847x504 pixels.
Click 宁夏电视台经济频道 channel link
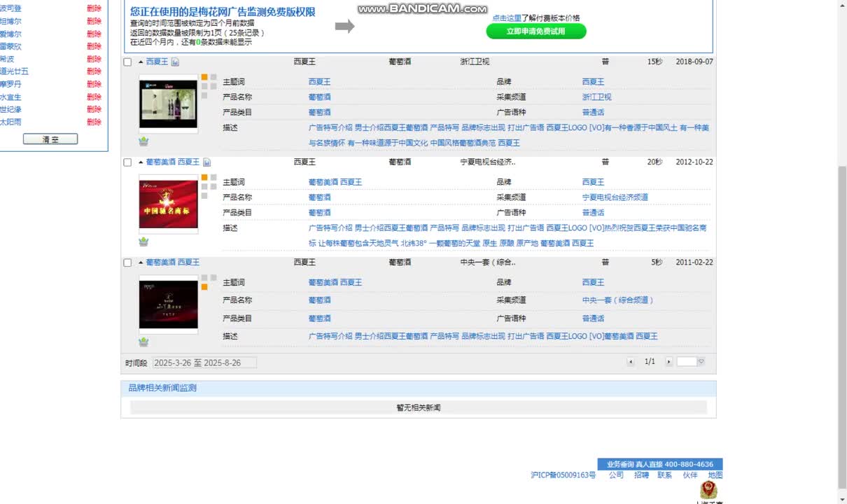click(615, 197)
